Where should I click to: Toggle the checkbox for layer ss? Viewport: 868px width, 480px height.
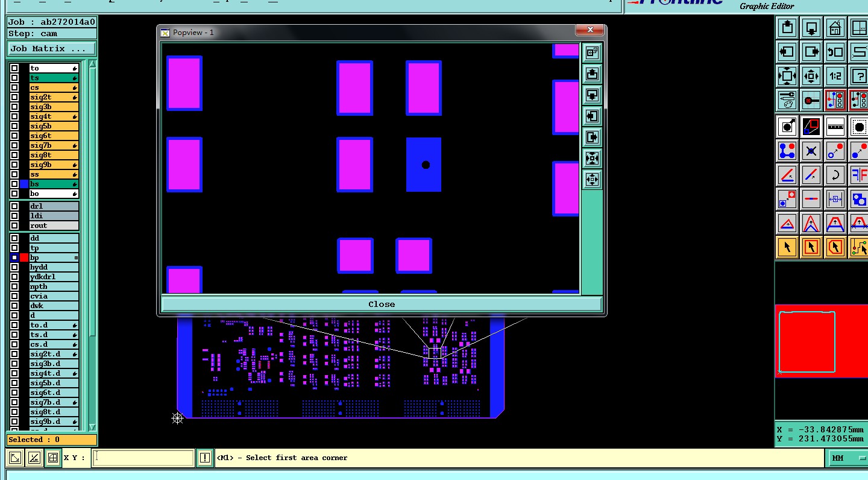(x=14, y=174)
